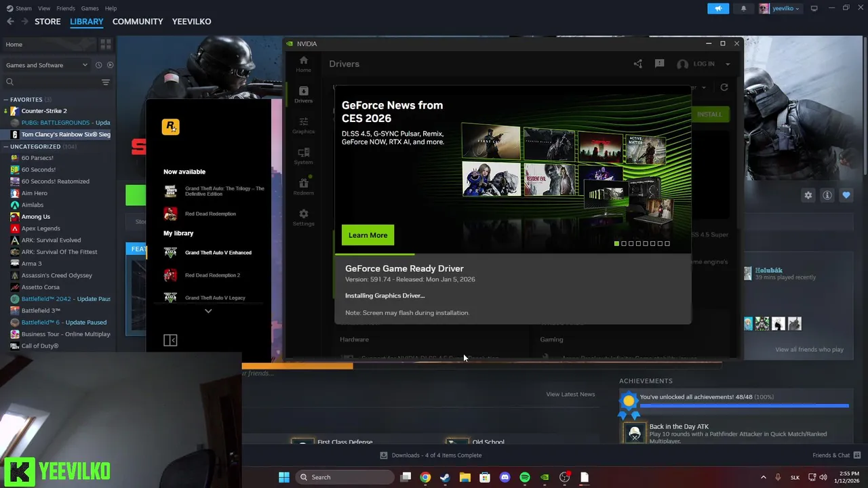Toggle favorite heart for Rainbow Six
868x488 pixels.
[846, 195]
